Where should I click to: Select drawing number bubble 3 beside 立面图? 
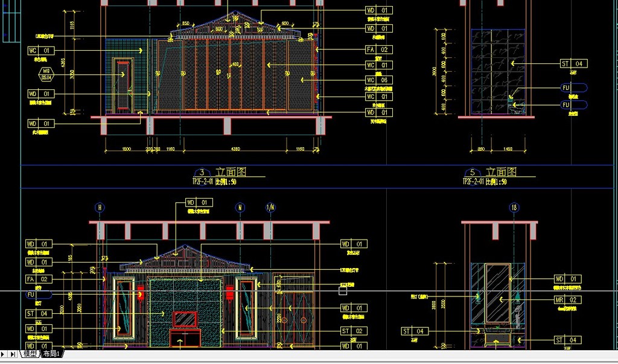coord(202,173)
